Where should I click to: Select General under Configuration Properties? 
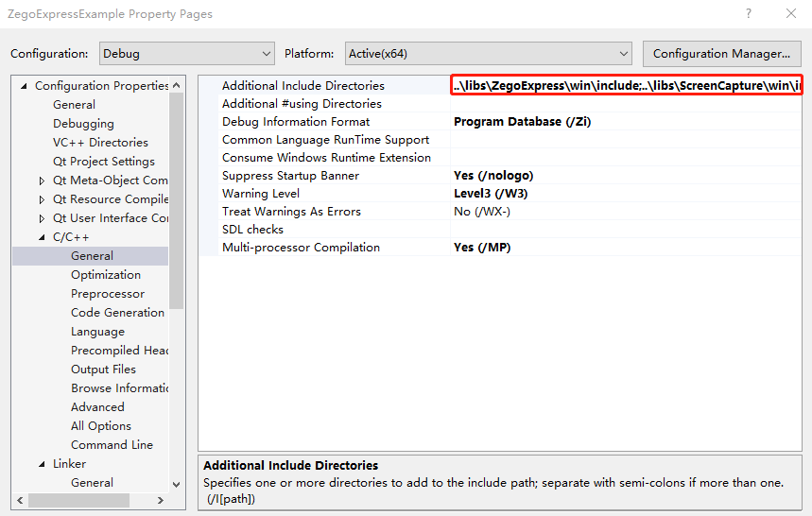pyautogui.click(x=74, y=105)
